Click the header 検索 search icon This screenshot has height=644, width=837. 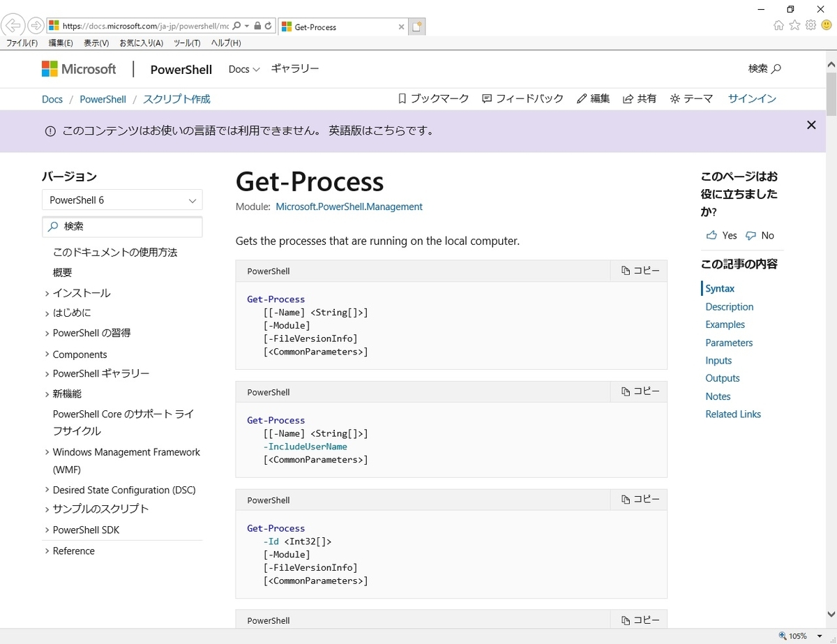click(764, 68)
